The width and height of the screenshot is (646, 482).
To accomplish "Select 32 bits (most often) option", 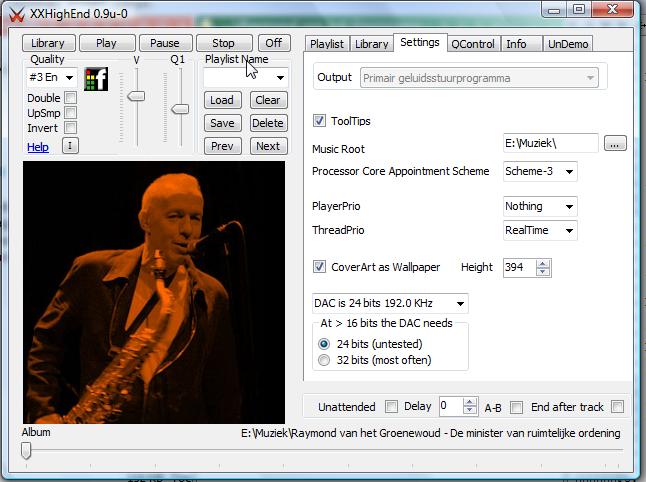I will [324, 360].
